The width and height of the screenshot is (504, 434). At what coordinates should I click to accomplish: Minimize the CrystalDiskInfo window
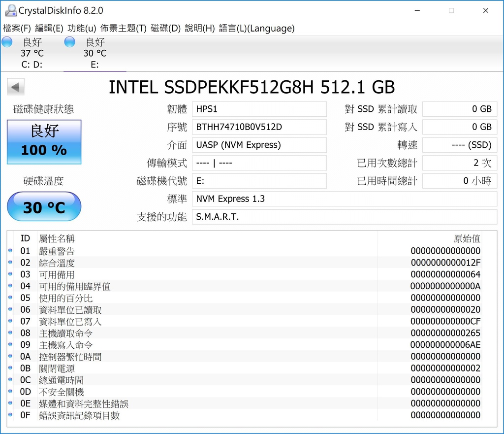pyautogui.click(x=417, y=11)
